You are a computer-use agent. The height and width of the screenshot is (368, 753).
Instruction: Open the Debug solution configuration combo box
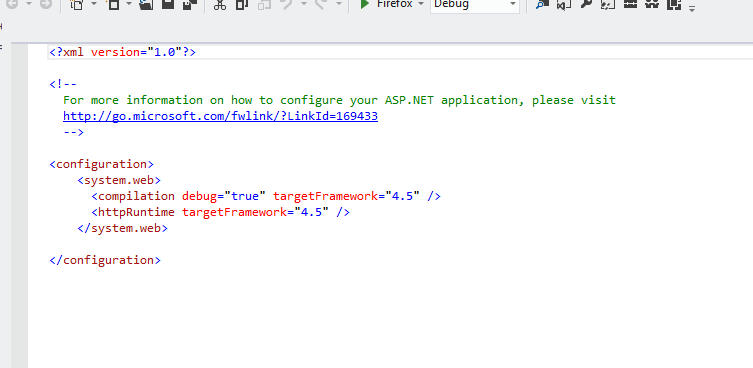click(x=474, y=5)
